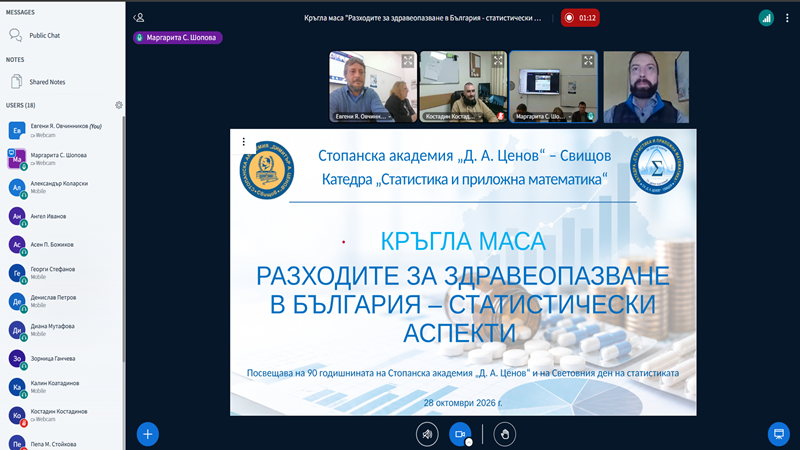Select user Диана Мутафова
This screenshot has height=450, width=800.
[x=62, y=330]
